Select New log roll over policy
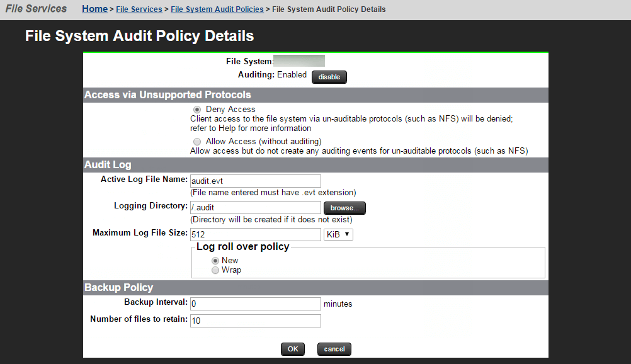Screen dimensions: 631x364 pyautogui.click(x=216, y=261)
